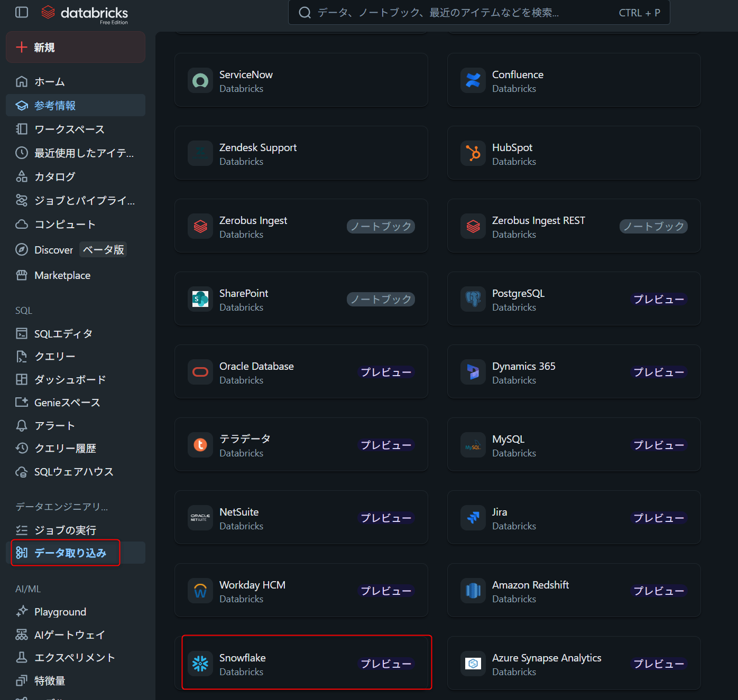Click the テラデータ connector title
Screen dimensions: 738x700
(245, 439)
